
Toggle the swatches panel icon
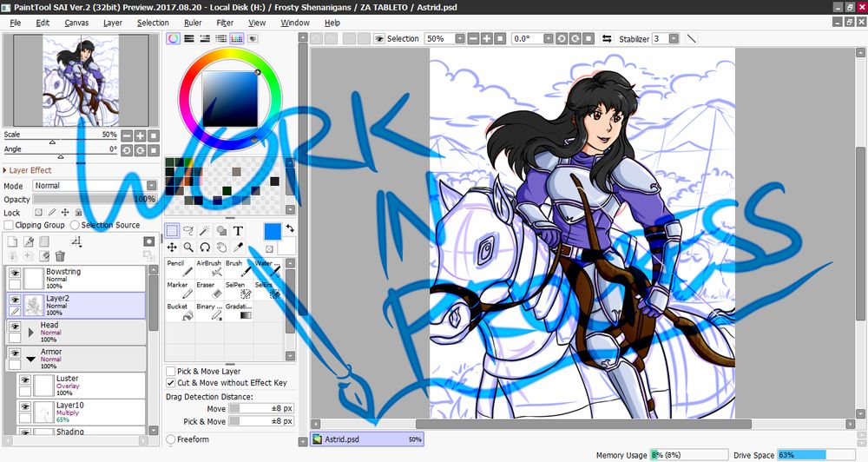236,39
